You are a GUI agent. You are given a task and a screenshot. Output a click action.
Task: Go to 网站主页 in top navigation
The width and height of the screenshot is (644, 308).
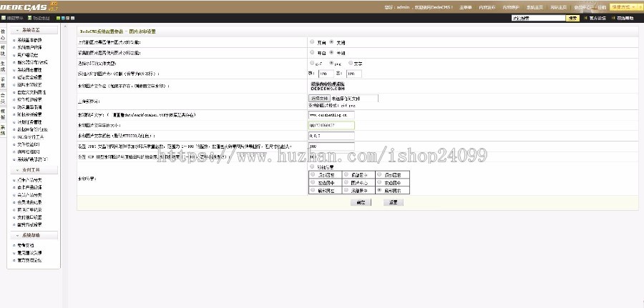[x=559, y=7]
